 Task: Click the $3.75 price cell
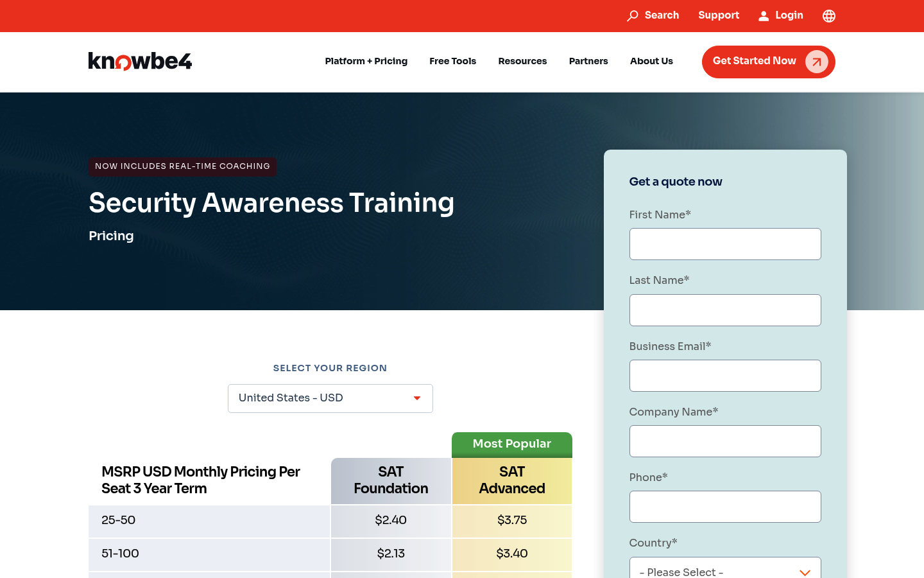512,521
